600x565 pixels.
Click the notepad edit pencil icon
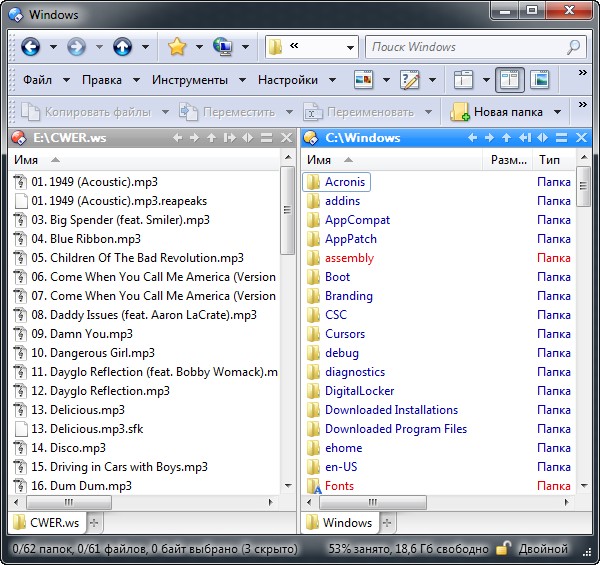(409, 80)
